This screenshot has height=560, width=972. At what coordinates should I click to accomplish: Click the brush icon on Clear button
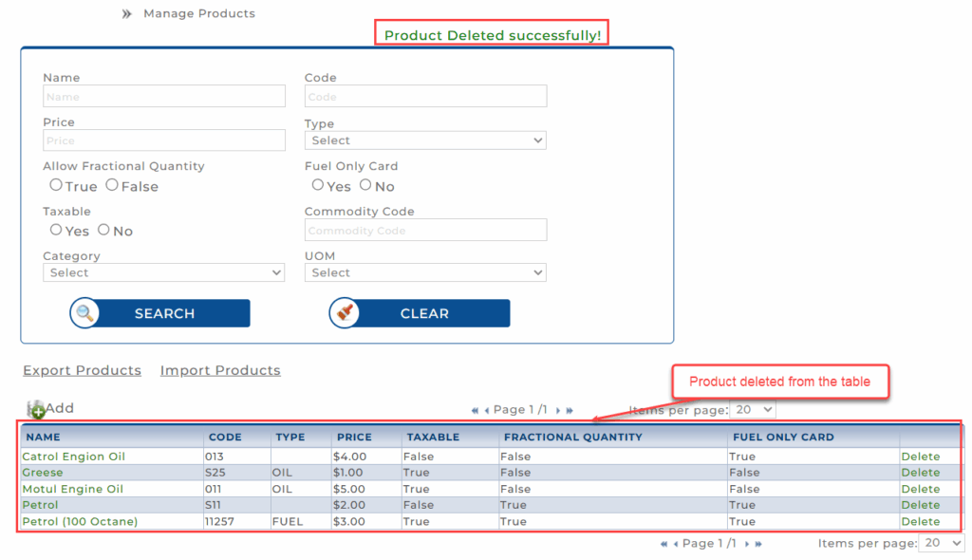(x=346, y=313)
